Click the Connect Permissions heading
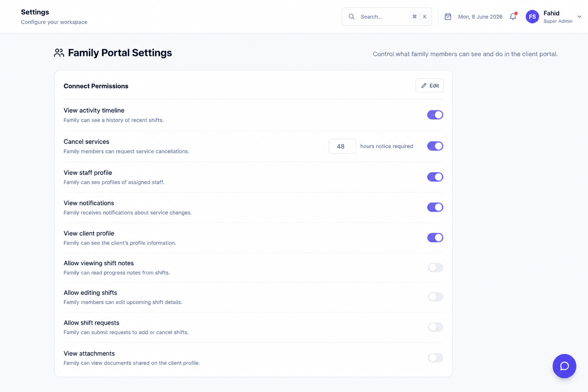 point(96,86)
